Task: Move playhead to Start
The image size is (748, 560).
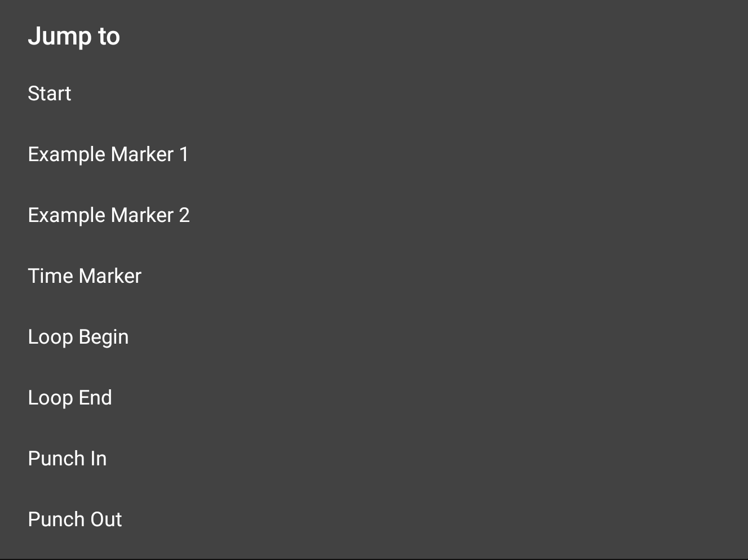Action: tap(50, 94)
